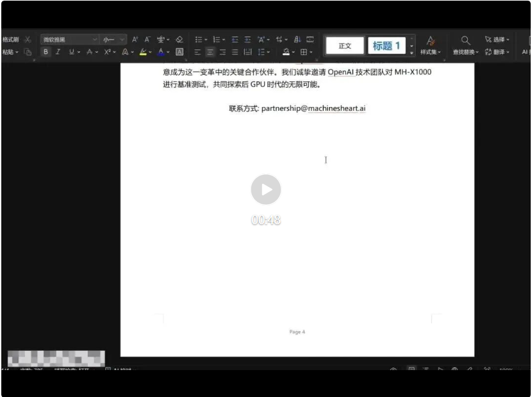The image size is (532, 397).
Task: Click the increase font size icon
Action: pyautogui.click(x=135, y=39)
